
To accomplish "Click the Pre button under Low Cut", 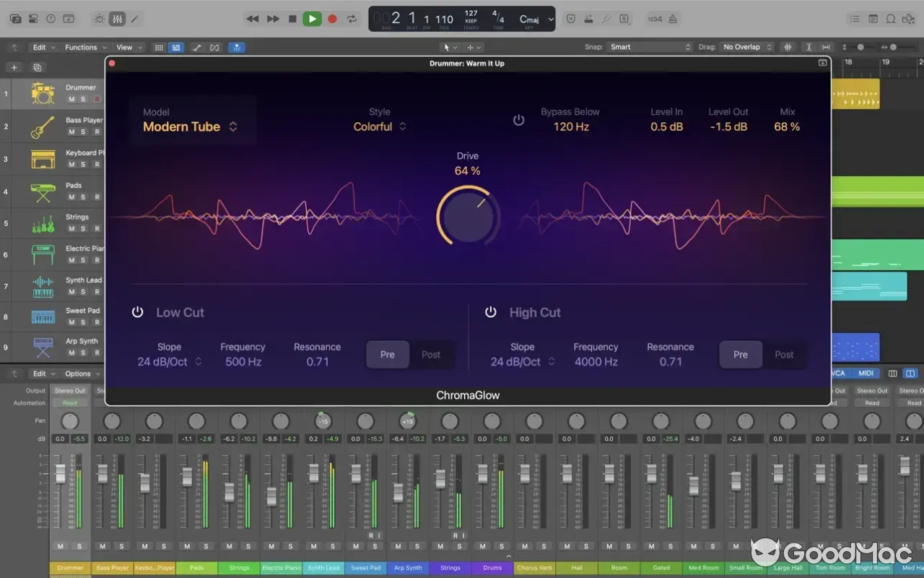I will tap(388, 354).
